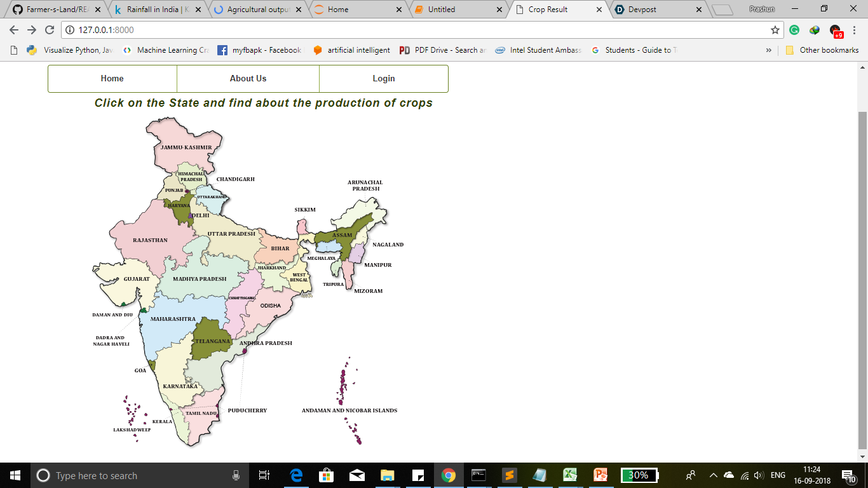The height and width of the screenshot is (488, 868).
Task: Switch to the Rainfall in India tab
Action: [153, 9]
